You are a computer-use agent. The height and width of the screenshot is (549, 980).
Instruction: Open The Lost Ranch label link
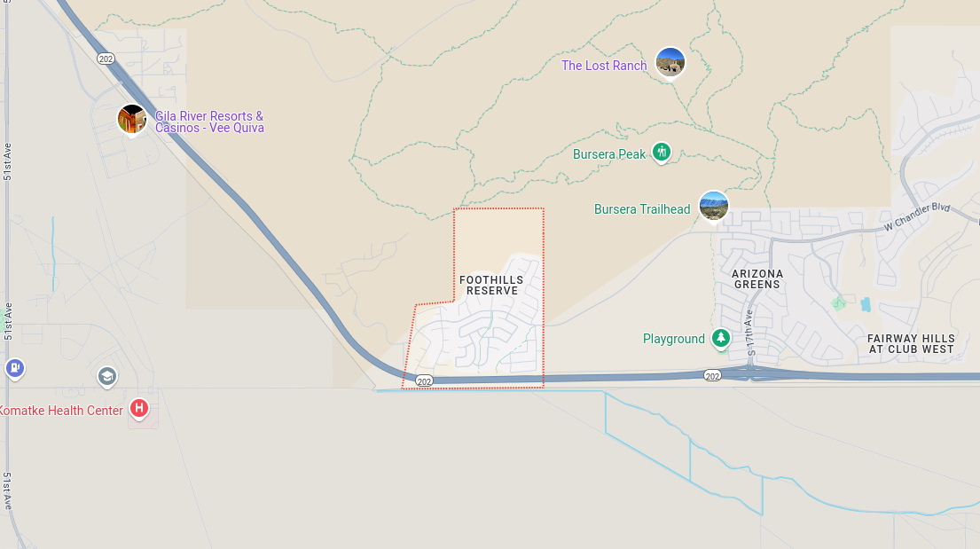tap(604, 66)
